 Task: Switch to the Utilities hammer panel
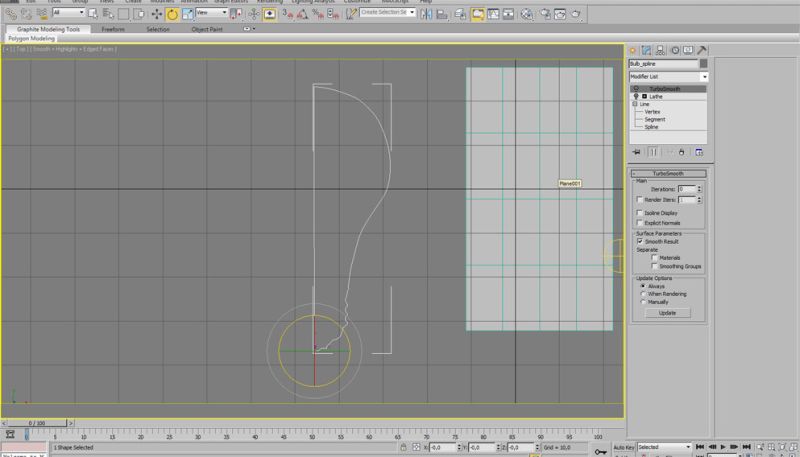[702, 50]
